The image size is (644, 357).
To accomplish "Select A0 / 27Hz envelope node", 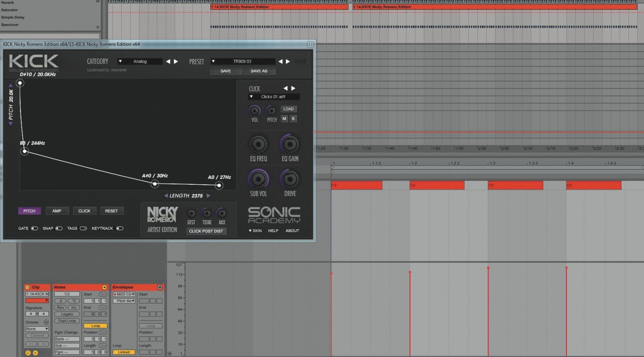I will [x=219, y=185].
